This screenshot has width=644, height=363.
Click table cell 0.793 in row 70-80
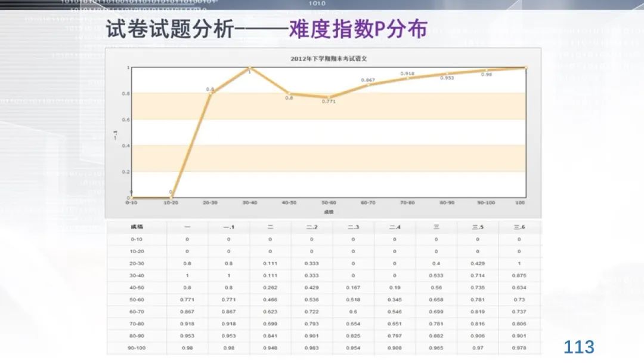(x=312, y=324)
